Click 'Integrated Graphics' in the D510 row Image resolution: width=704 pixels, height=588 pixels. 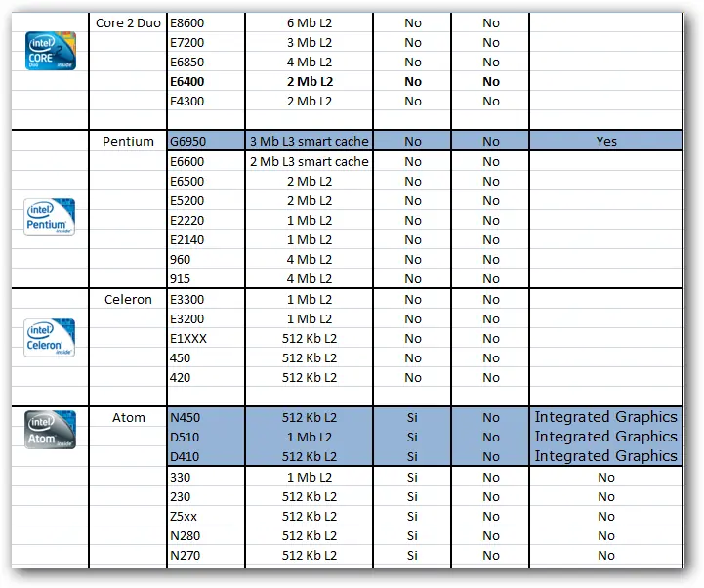606,437
